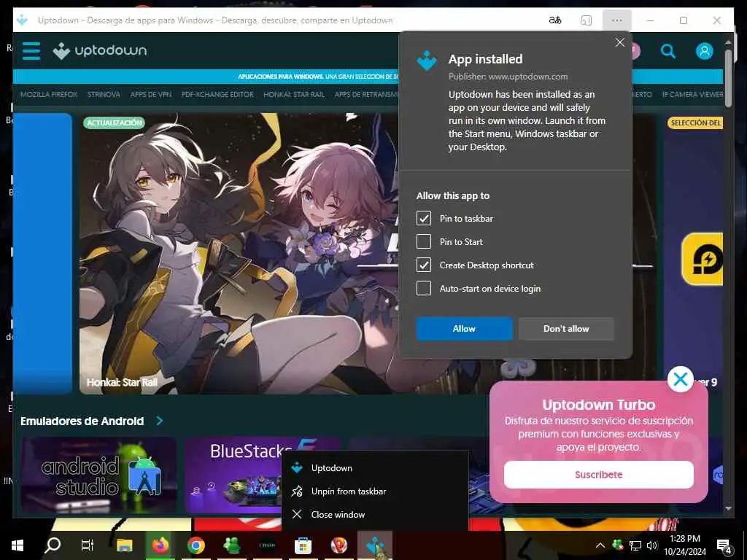Open the Uptodown hamburger menu
This screenshot has height=560, width=747.
[31, 50]
